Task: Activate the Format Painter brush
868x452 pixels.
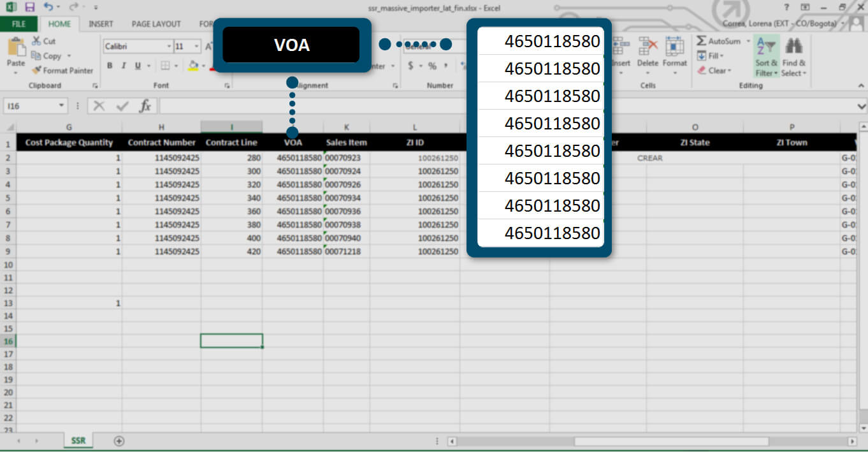Action: (x=62, y=70)
